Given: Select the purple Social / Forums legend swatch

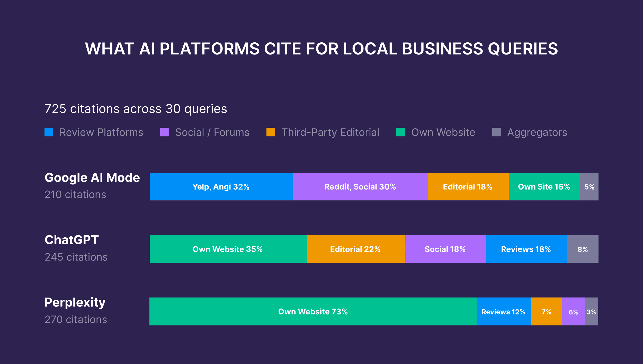Looking at the screenshot, I should click(x=165, y=132).
